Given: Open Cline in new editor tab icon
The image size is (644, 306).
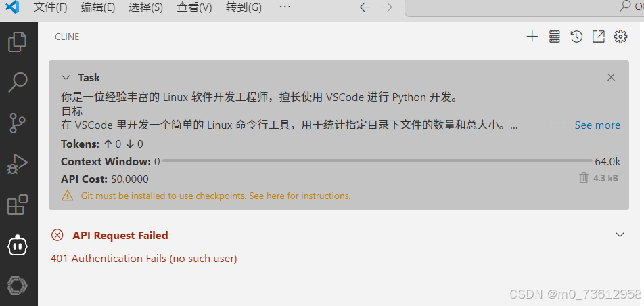Looking at the screenshot, I should pyautogui.click(x=599, y=37).
